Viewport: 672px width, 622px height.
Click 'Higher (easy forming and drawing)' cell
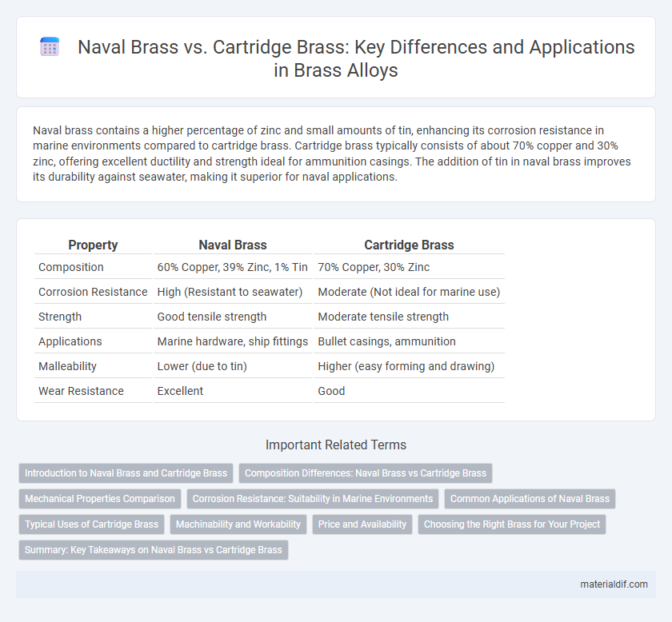pos(409,366)
